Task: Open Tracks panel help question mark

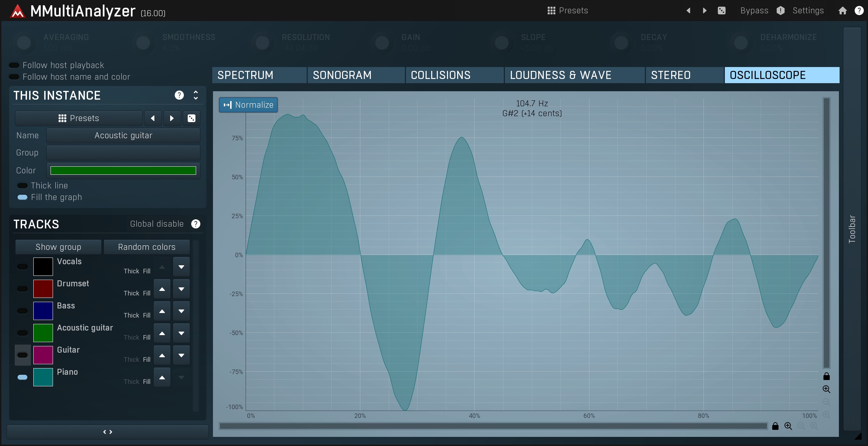Action: [196, 224]
